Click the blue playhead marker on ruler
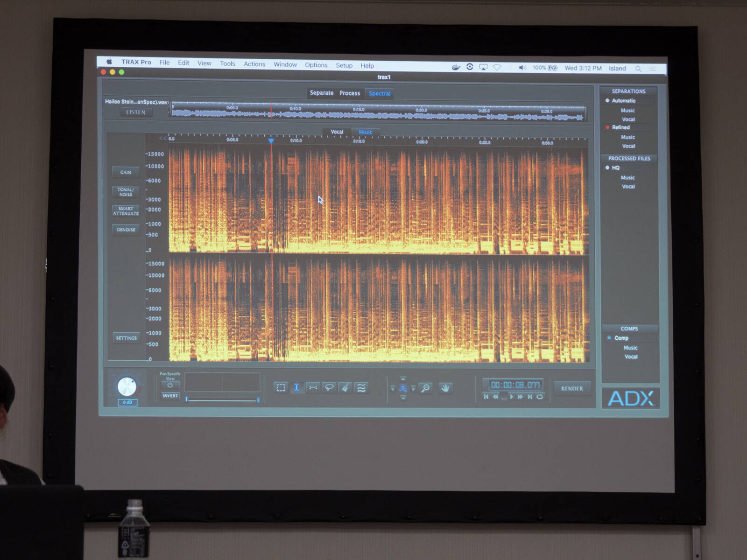The image size is (747, 560). 271,140
